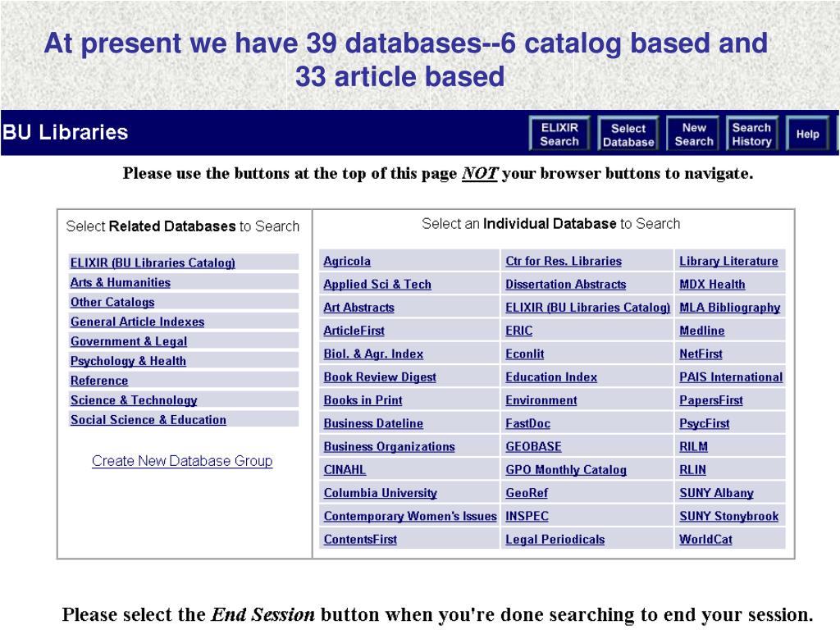
Task: Select Legal Periodicals
Action: click(555, 540)
